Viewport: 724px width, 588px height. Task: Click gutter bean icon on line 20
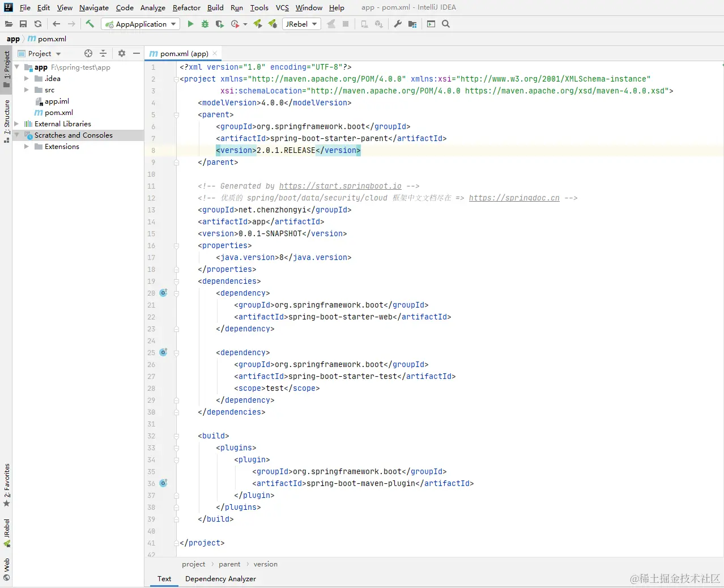pyautogui.click(x=163, y=293)
